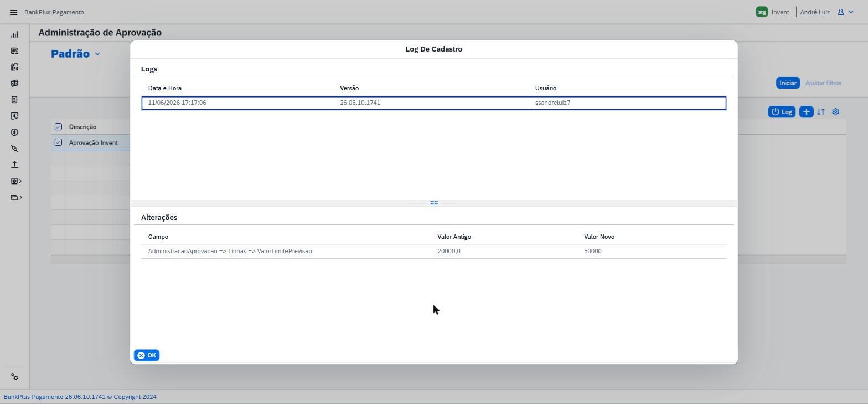The width and height of the screenshot is (868, 404).
Task: Click the old value 20000,0
Action: (449, 252)
